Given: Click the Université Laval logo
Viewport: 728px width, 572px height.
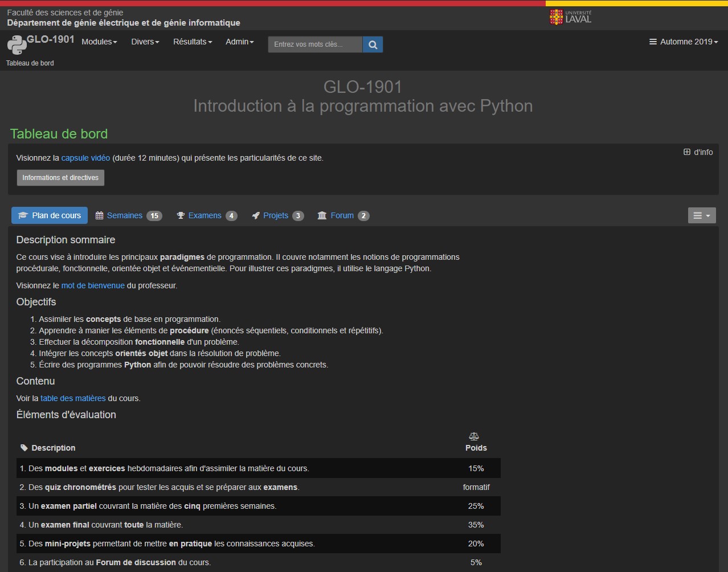Looking at the screenshot, I should click(x=570, y=17).
